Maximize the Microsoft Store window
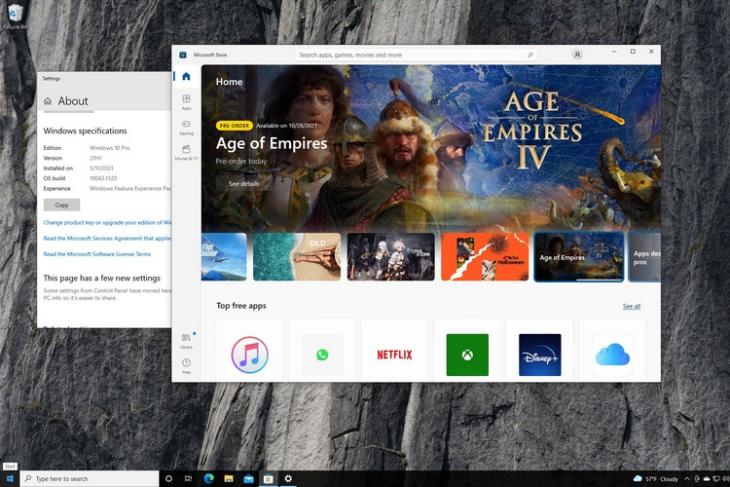The height and width of the screenshot is (487, 730). click(633, 52)
